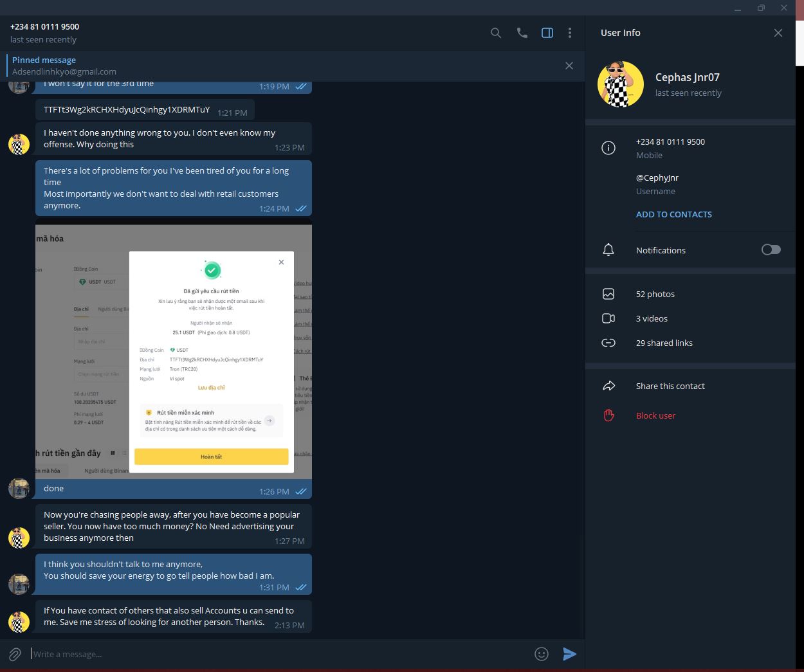Click the Notifications bell icon
The width and height of the screenshot is (804, 672).
608,250
